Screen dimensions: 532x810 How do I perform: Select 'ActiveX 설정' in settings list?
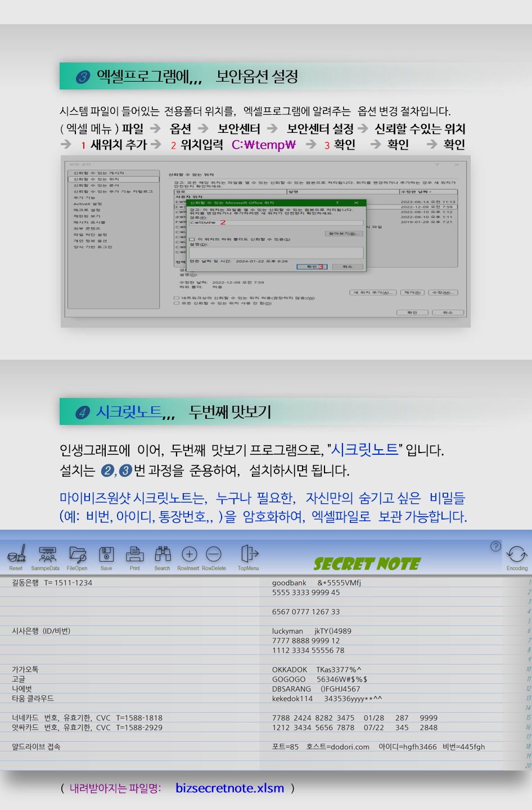[88, 204]
